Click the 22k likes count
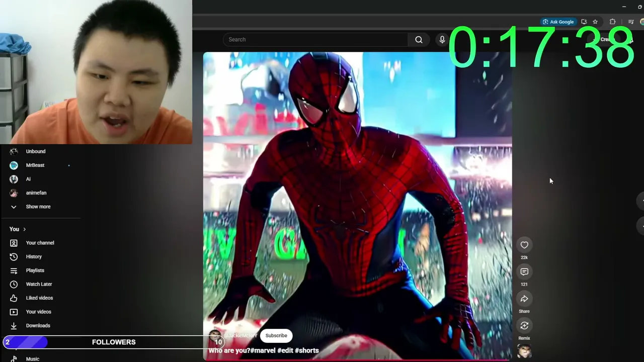This screenshot has width=644, height=362. click(x=524, y=257)
